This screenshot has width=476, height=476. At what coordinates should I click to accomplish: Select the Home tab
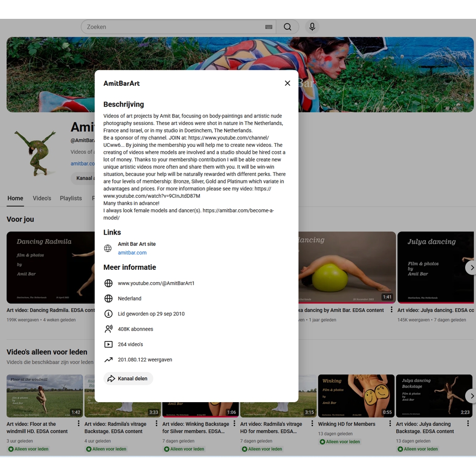click(15, 198)
